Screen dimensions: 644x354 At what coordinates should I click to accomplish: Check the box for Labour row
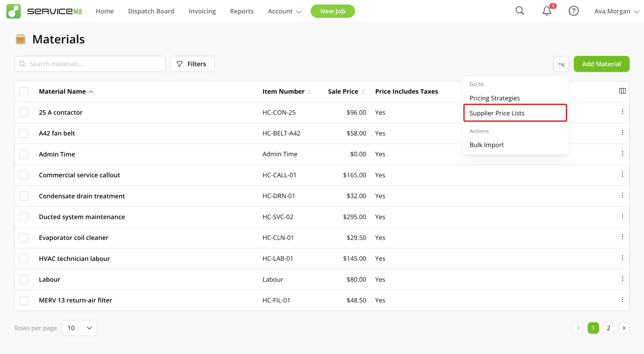tap(24, 279)
